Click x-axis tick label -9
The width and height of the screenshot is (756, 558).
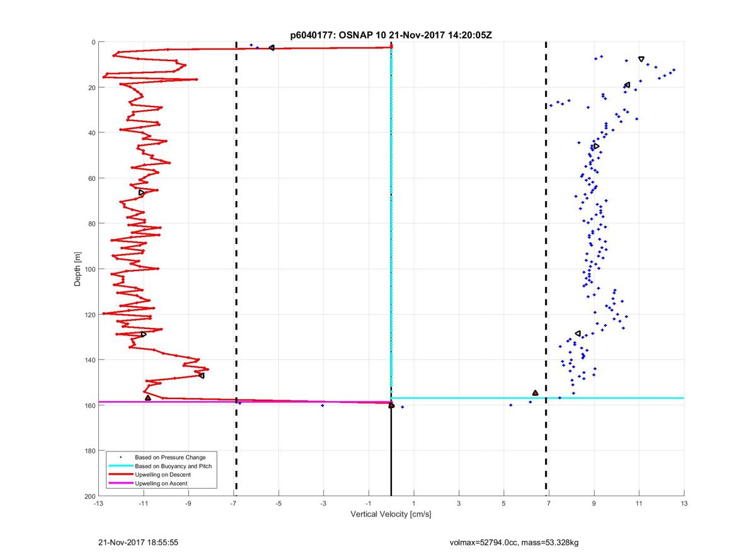pyautogui.click(x=188, y=503)
